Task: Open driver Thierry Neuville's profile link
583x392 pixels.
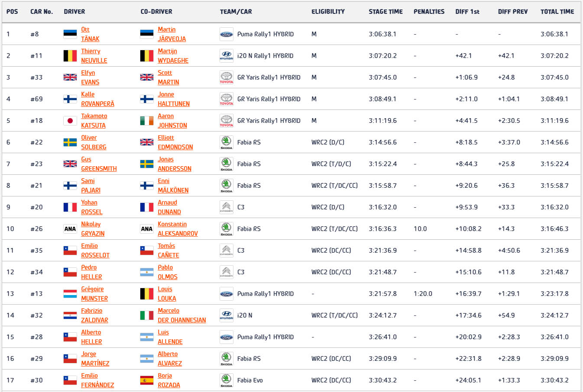Action: point(94,56)
